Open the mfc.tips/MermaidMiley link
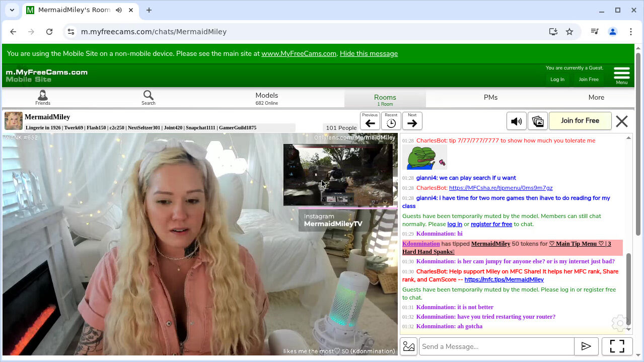644x362 pixels. pos(504,279)
